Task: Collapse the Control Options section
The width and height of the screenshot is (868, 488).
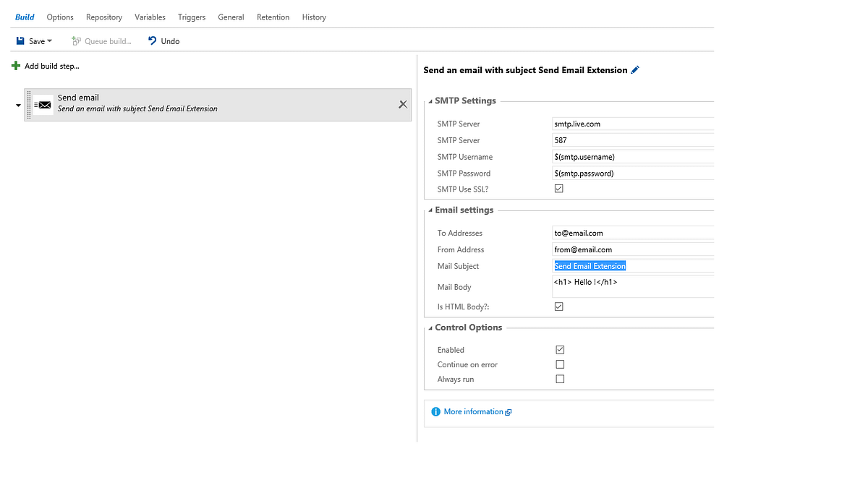Action: coord(430,327)
